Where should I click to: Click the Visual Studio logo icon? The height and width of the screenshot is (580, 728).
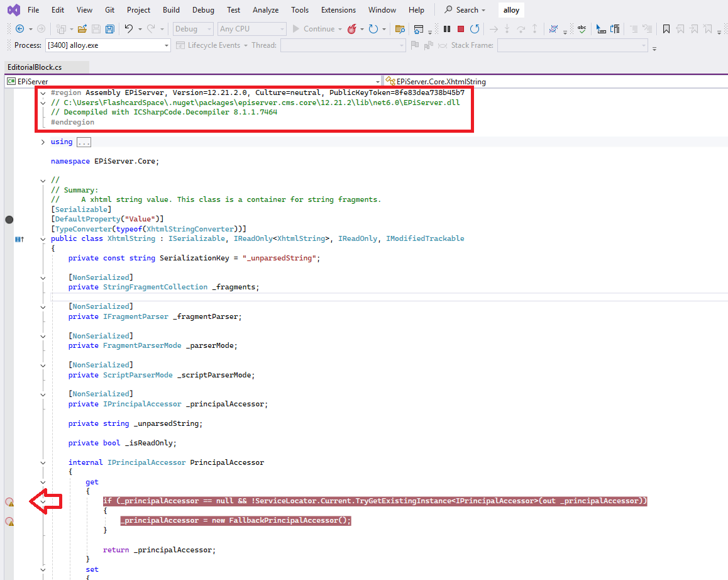[x=14, y=10]
